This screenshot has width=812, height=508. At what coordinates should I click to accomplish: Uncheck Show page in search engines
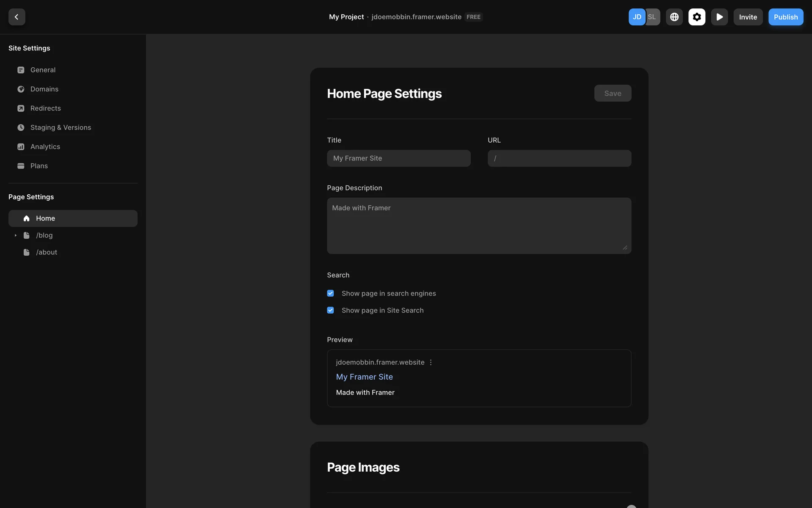pyautogui.click(x=330, y=293)
